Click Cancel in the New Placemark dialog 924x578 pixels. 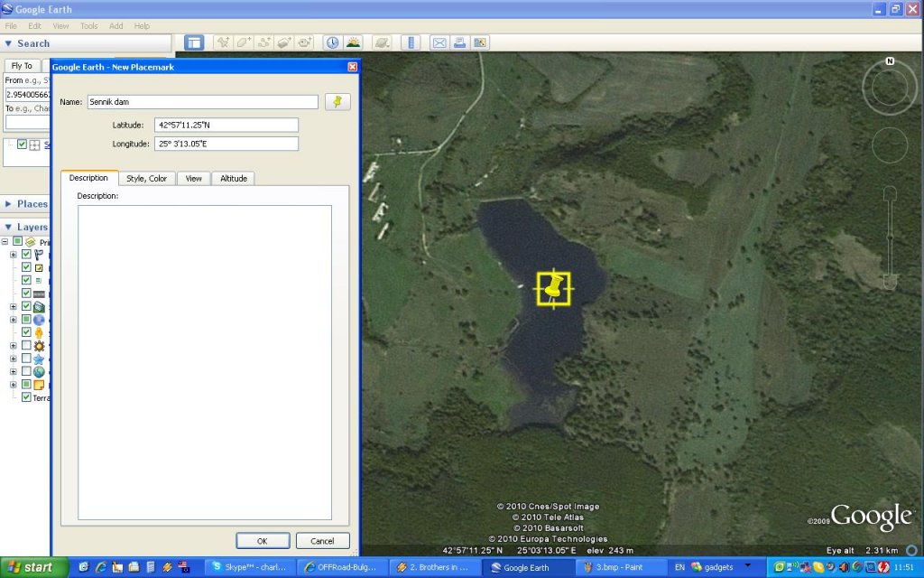(322, 541)
